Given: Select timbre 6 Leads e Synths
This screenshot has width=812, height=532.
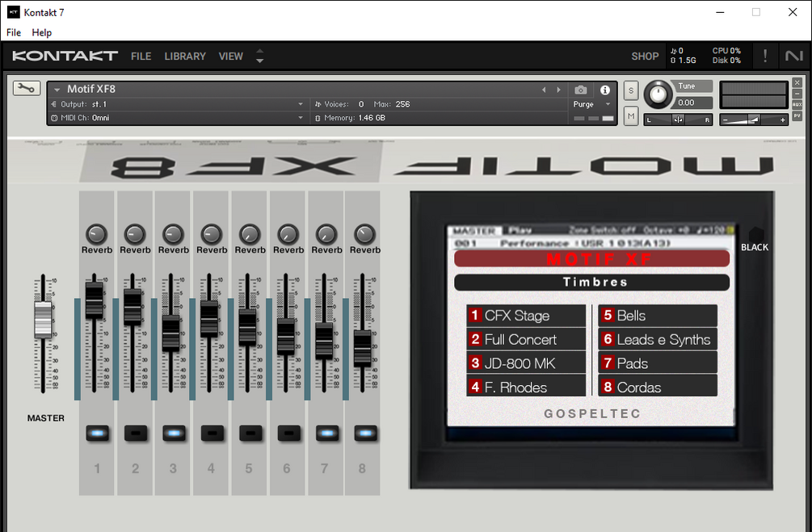Looking at the screenshot, I should pyautogui.click(x=658, y=339).
